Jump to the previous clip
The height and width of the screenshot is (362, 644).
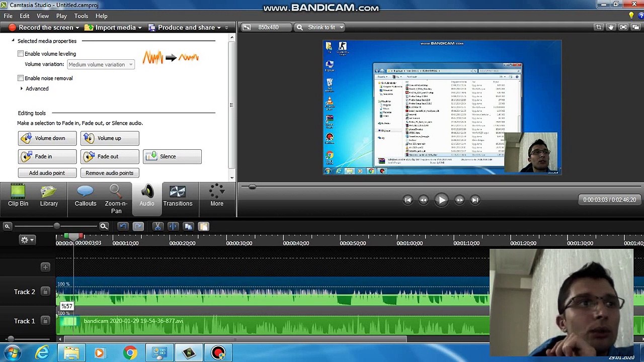click(x=408, y=200)
